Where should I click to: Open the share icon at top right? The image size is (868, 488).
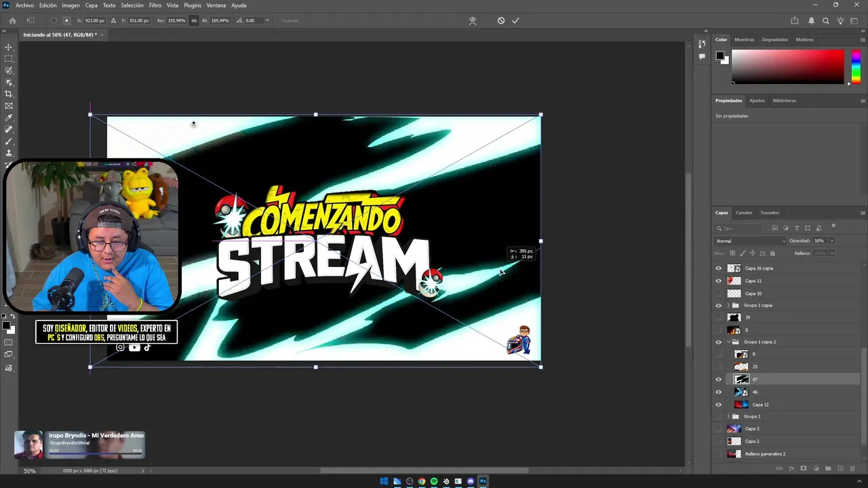click(x=795, y=20)
